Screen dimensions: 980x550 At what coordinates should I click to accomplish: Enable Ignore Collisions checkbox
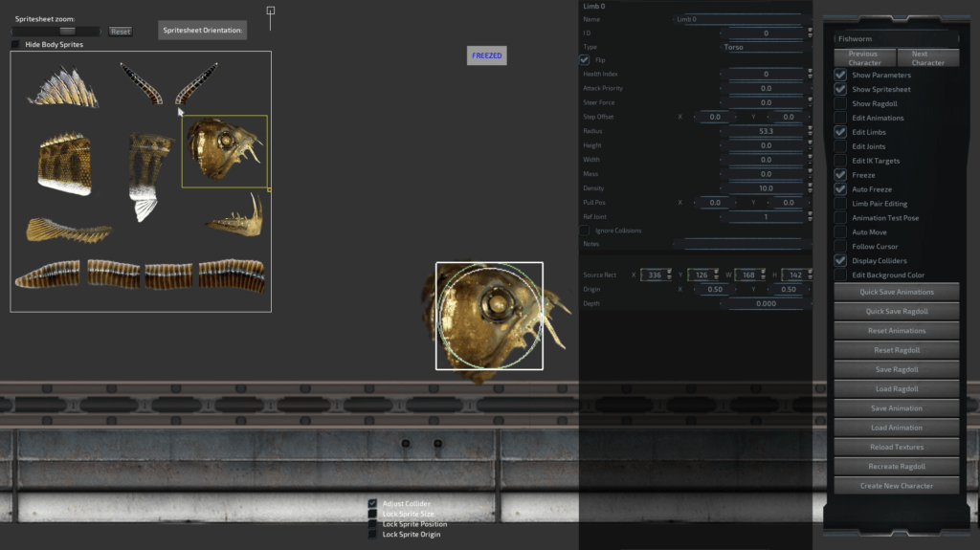click(x=585, y=231)
